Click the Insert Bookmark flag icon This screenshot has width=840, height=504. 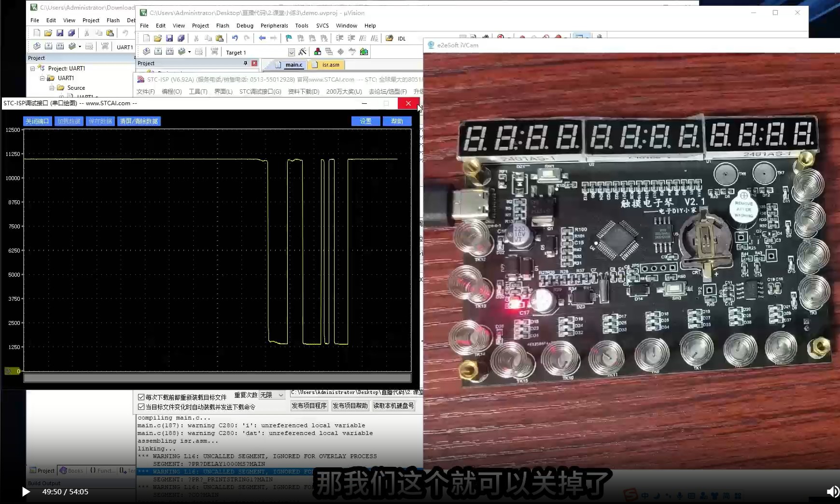[289, 38]
